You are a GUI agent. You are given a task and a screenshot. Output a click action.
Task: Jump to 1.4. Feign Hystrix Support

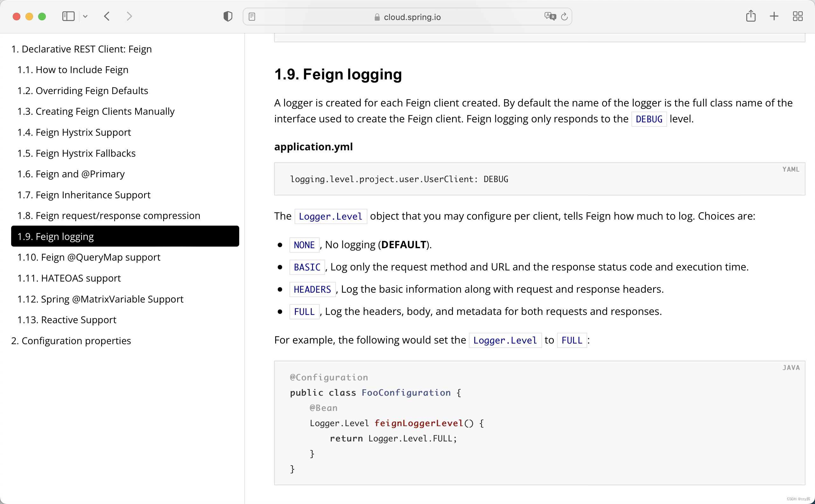coord(74,132)
